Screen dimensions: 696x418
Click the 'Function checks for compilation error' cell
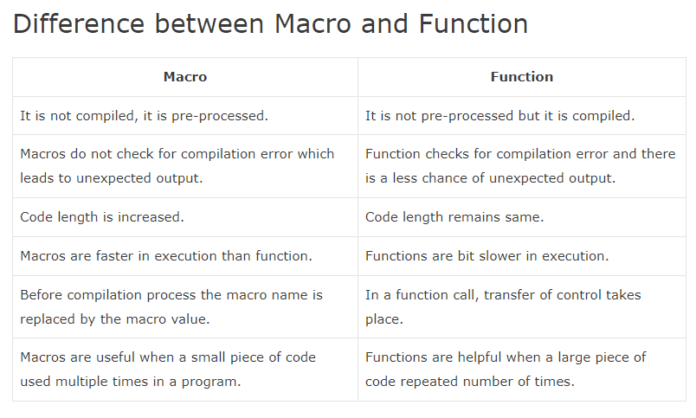[520, 166]
